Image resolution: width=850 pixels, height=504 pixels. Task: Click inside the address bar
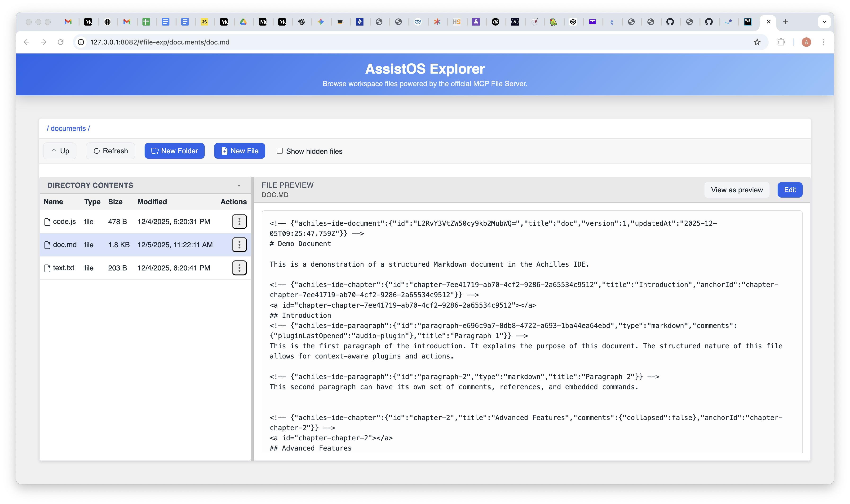coord(238,42)
